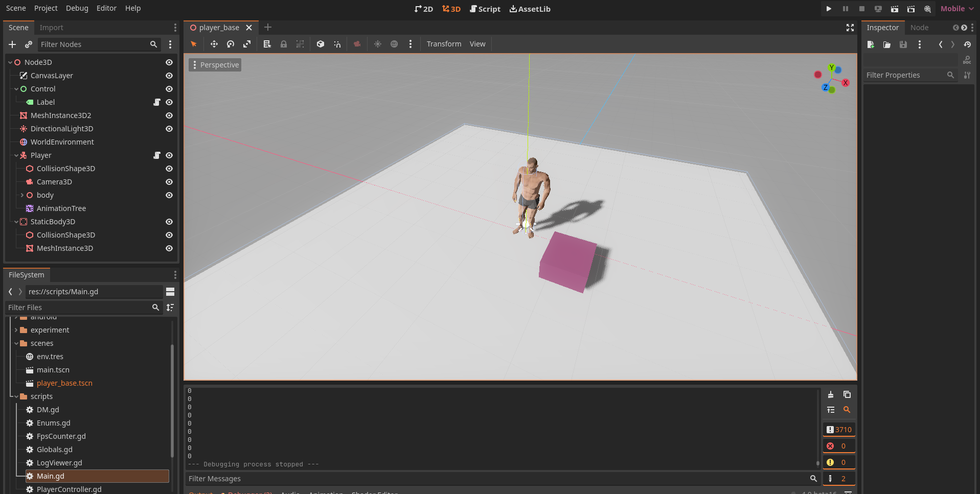Select the Scale tool in the toolbar

(247, 44)
